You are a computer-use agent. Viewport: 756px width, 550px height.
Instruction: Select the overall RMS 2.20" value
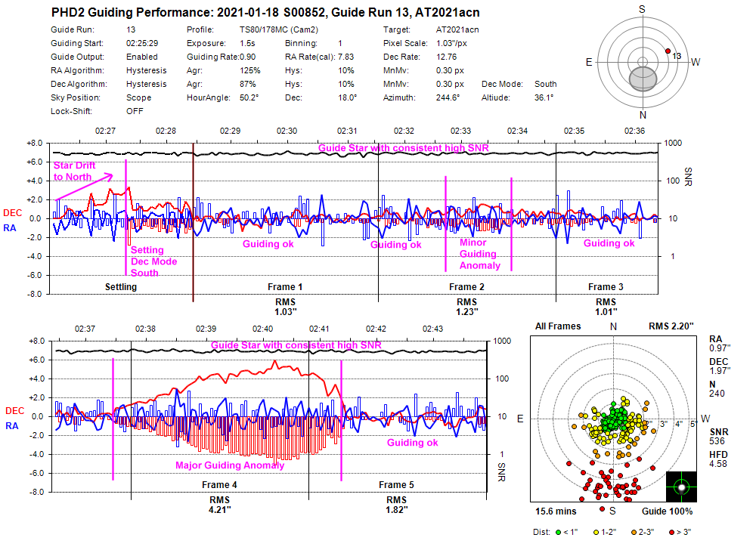pos(671,326)
